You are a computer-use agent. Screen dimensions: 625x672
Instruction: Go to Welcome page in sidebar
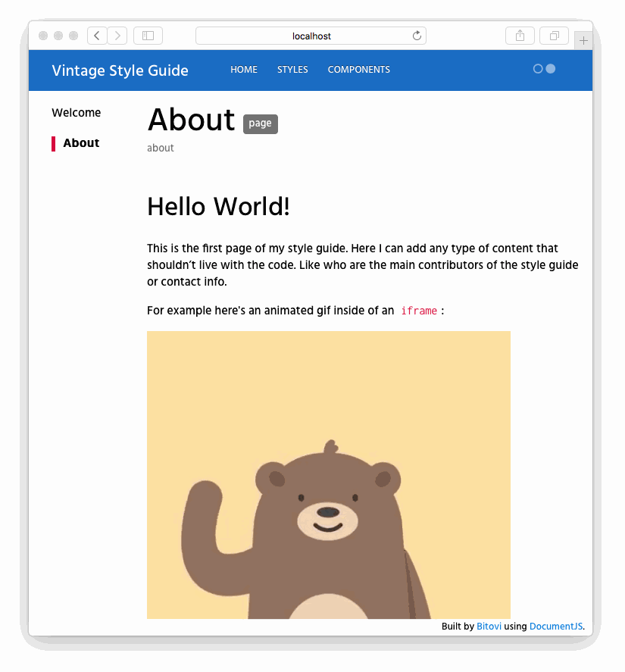[x=76, y=113]
